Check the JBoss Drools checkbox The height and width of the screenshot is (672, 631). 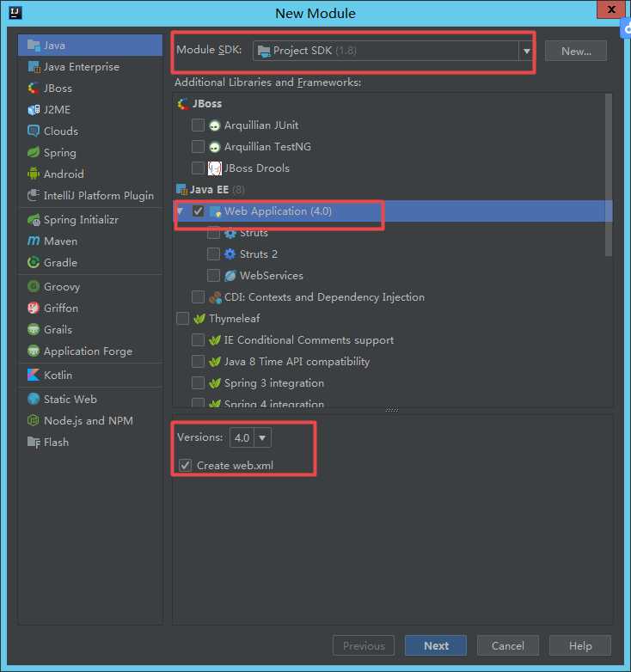pyautogui.click(x=198, y=168)
